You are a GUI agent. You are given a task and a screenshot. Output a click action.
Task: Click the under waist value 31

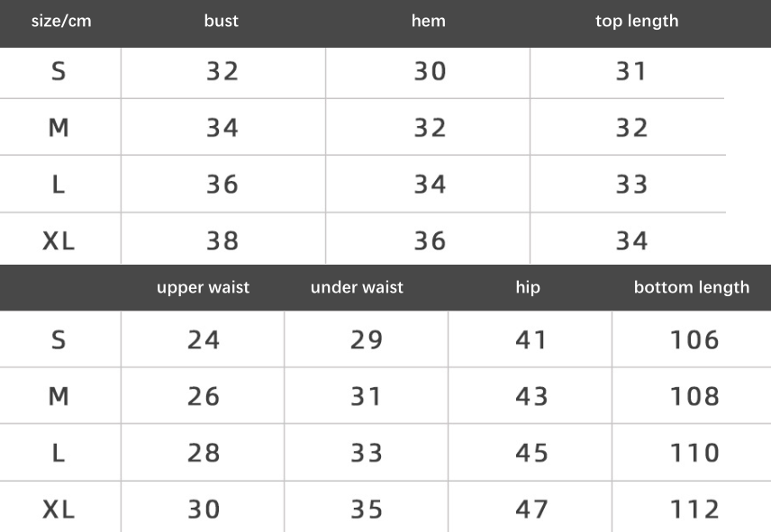tap(366, 396)
